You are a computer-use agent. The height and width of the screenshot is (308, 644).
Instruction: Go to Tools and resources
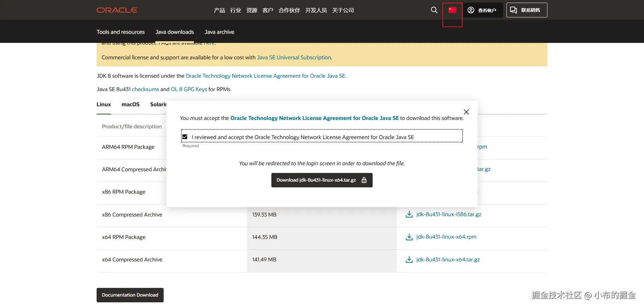point(121,32)
